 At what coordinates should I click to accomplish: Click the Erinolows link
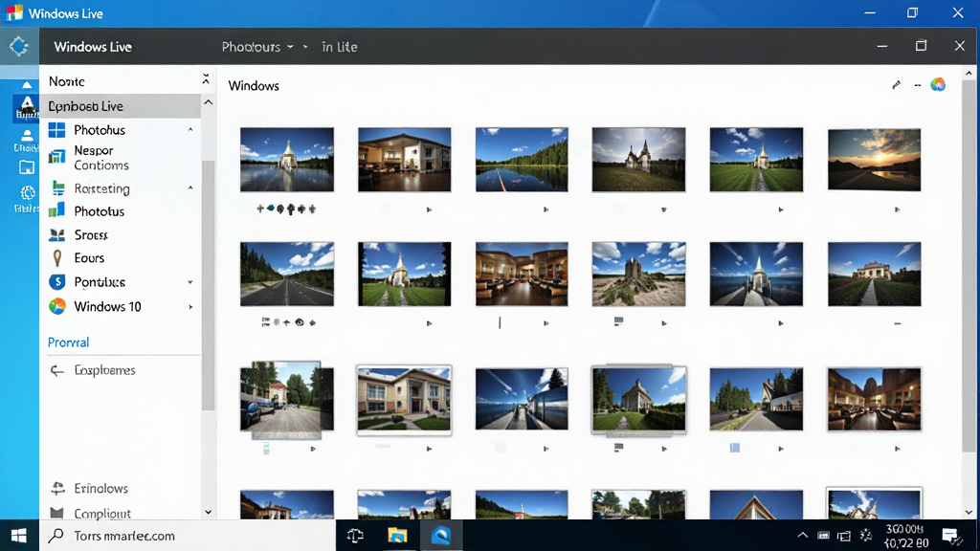100,489
